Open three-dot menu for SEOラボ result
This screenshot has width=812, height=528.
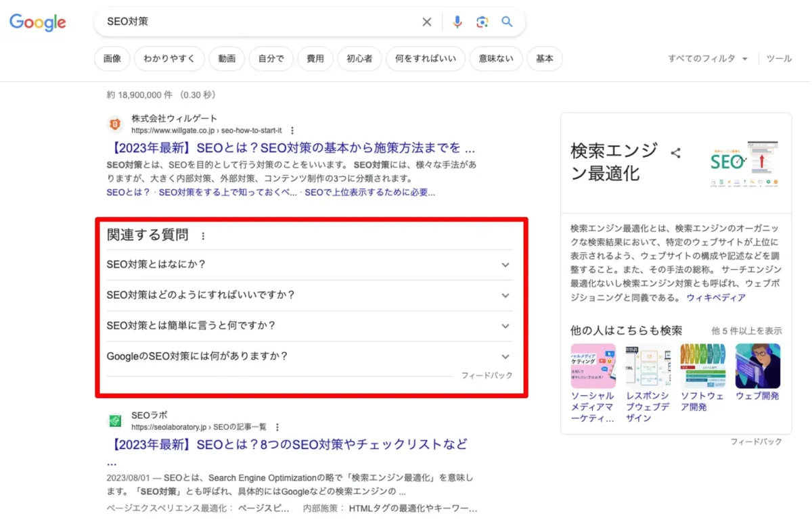[x=277, y=427]
